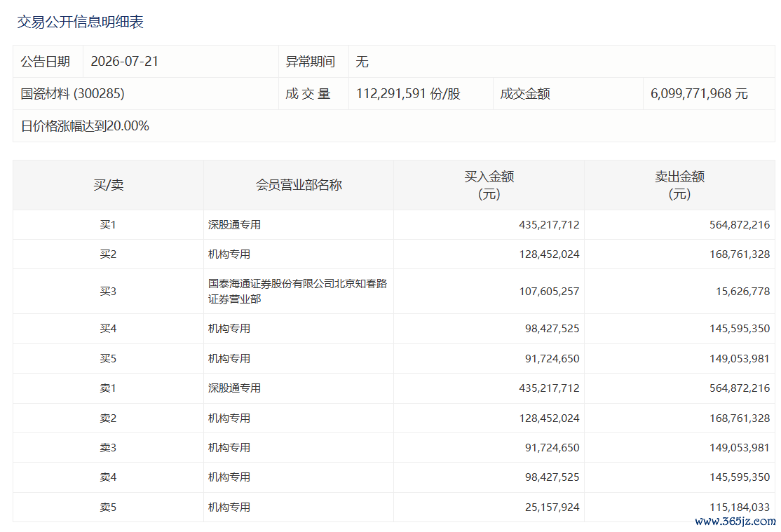Click 机构专用 in the 买4 row
Viewport: 781px width, 532px height.
229,329
